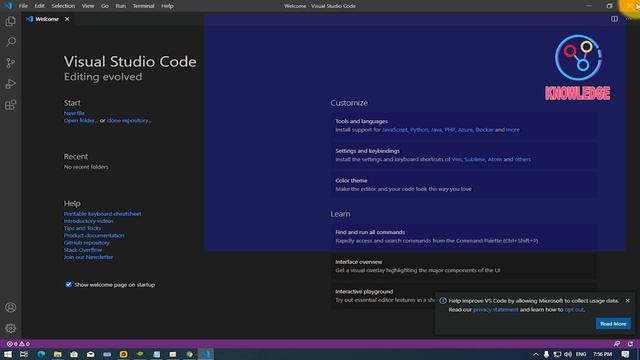Open the Run and Debug view

[11, 84]
